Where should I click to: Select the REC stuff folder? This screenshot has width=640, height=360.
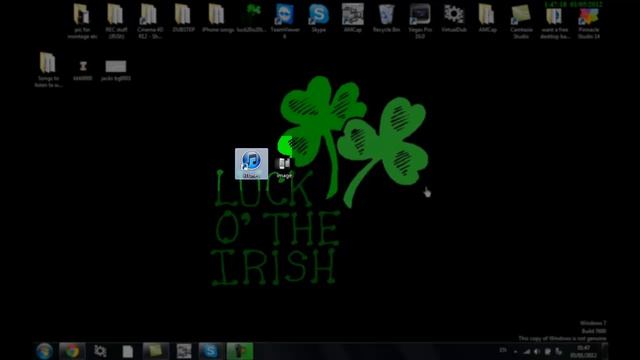pyautogui.click(x=116, y=21)
